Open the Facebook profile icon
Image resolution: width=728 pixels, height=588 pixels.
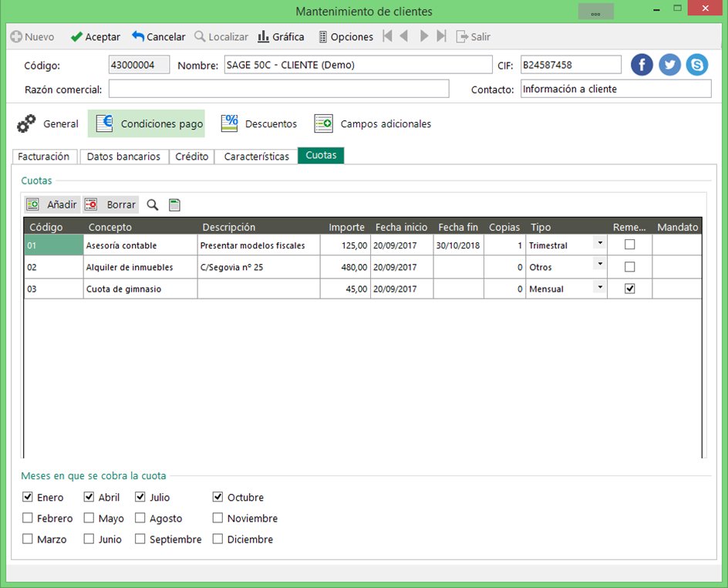642,65
